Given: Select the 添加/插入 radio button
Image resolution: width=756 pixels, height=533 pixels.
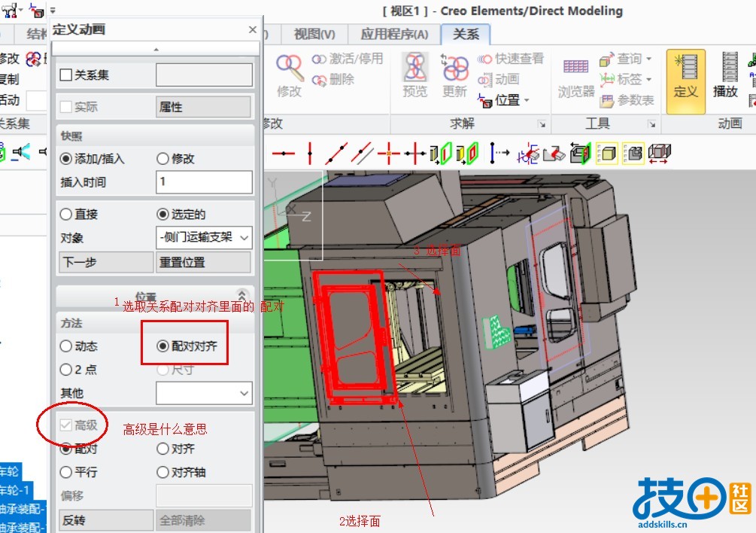Looking at the screenshot, I should [x=66, y=159].
